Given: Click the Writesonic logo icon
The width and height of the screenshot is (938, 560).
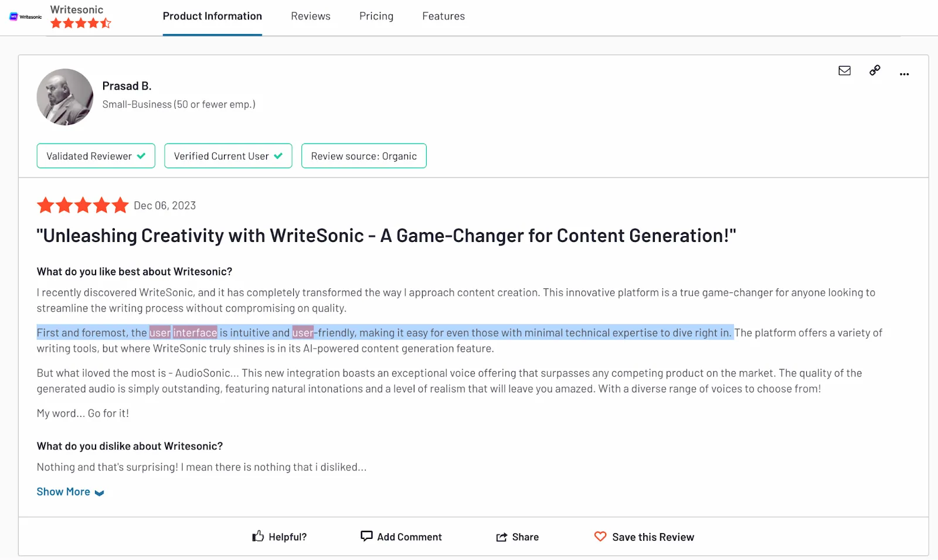Looking at the screenshot, I should [x=26, y=17].
